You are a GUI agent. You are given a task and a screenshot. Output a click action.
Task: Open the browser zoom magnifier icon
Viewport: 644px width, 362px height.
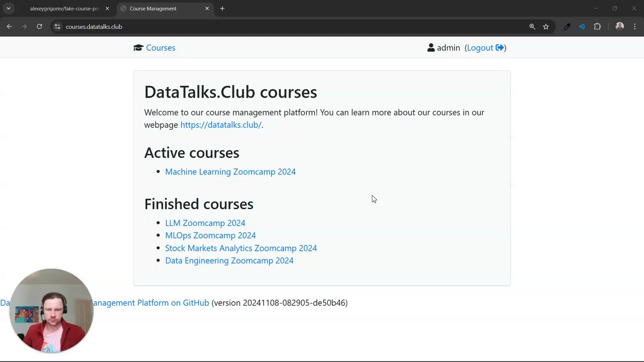pyautogui.click(x=532, y=27)
